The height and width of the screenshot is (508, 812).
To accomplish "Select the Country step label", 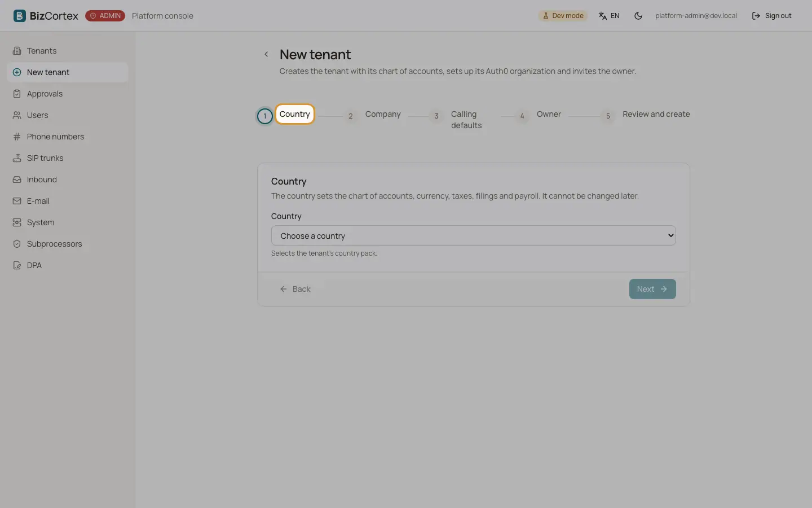I will 295,114.
